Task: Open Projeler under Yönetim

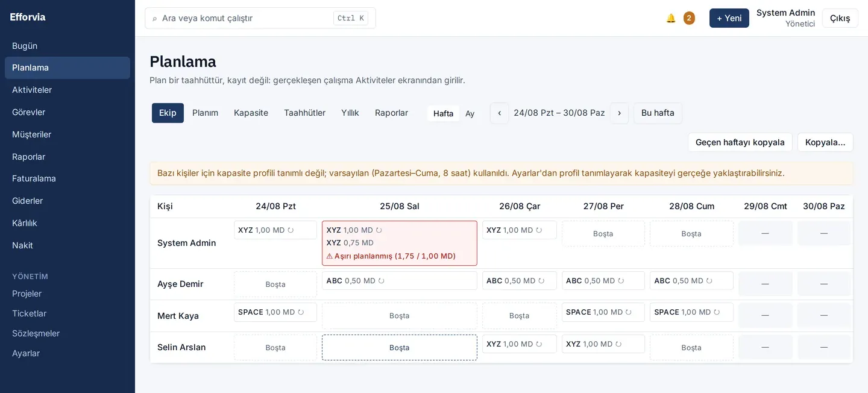Action: click(x=68, y=294)
